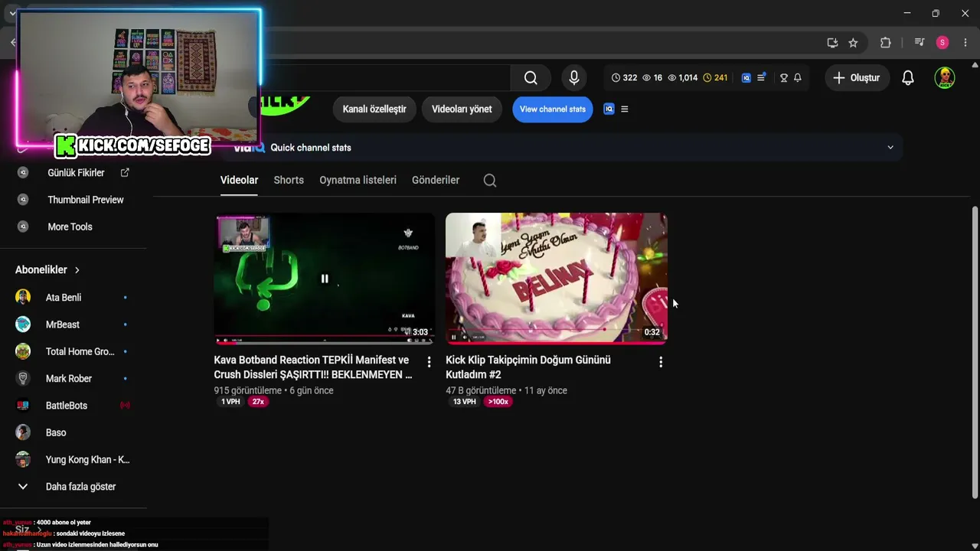Open the Ata Benli subscription name
The height and width of the screenshot is (551, 980).
(x=64, y=298)
